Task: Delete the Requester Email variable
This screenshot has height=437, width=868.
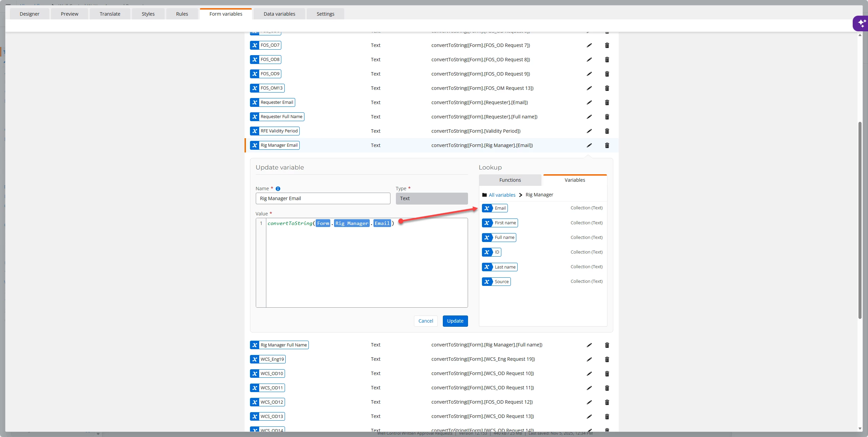Action: click(607, 102)
